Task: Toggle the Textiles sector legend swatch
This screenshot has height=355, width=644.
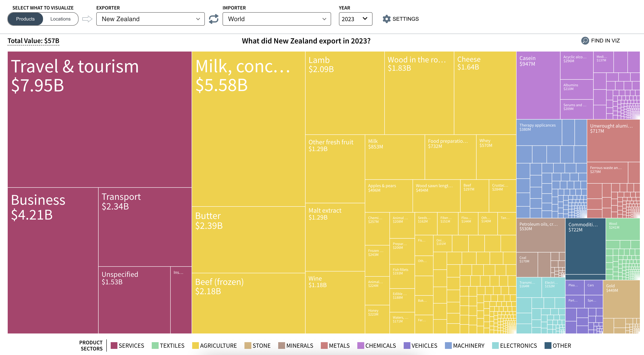Action: tap(155, 346)
